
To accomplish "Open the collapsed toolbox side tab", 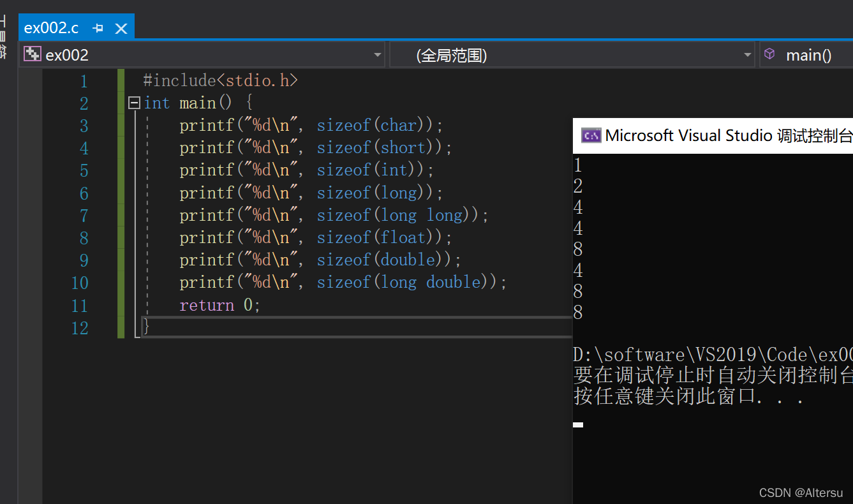I will [3, 37].
